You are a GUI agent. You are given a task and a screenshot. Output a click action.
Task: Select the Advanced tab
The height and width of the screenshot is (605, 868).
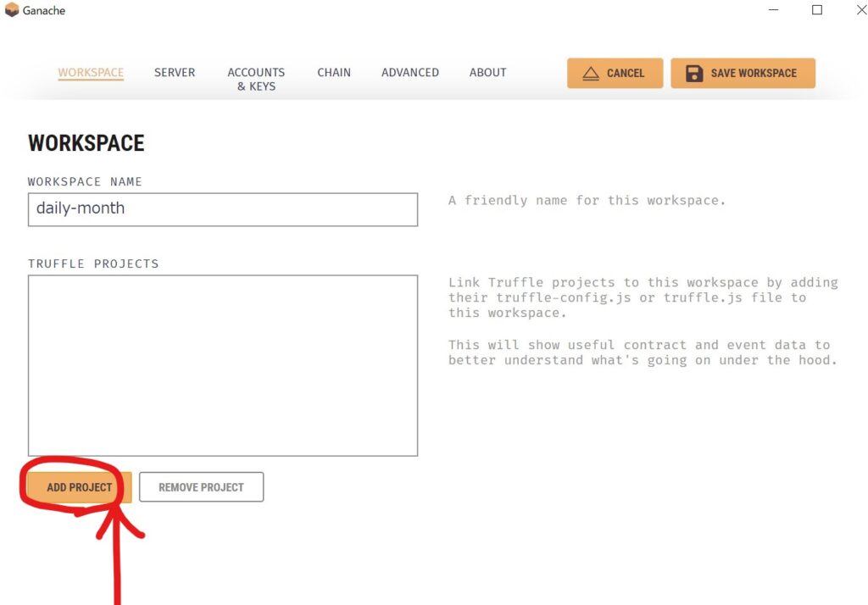coord(409,73)
